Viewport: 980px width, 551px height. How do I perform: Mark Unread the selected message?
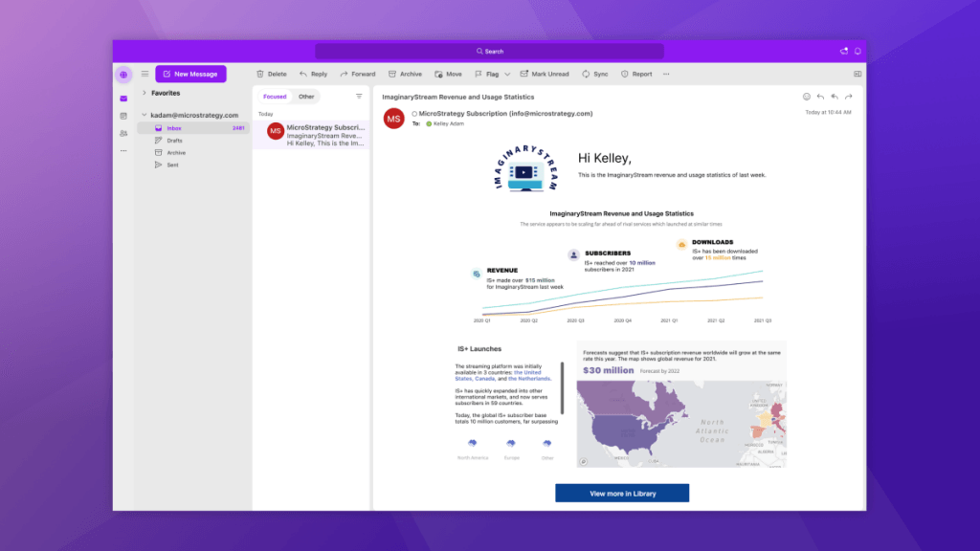tap(544, 74)
